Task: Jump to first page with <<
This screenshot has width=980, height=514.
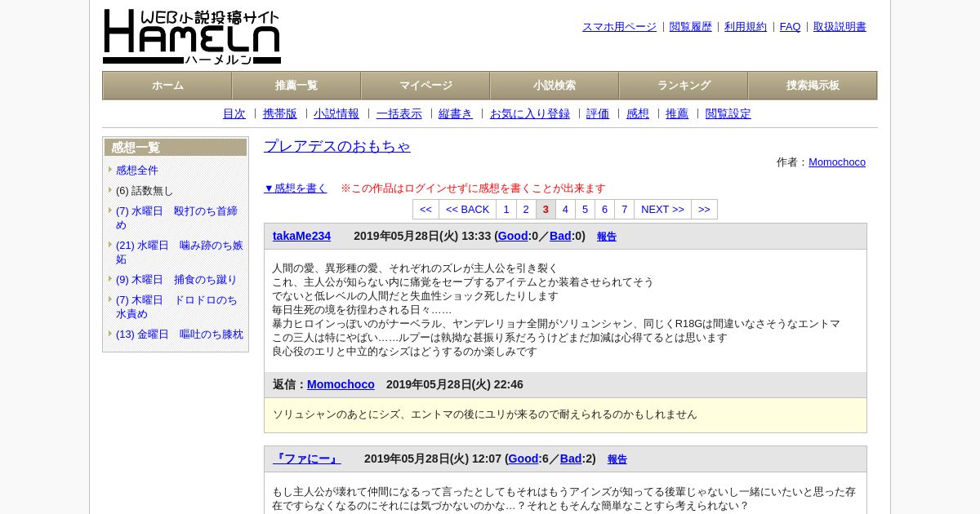Action: click(x=425, y=210)
